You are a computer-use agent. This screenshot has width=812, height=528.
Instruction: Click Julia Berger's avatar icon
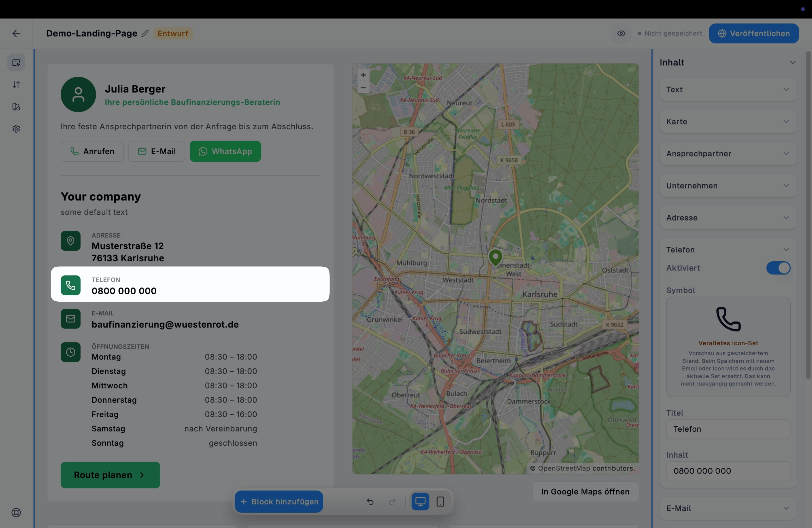[x=78, y=95]
